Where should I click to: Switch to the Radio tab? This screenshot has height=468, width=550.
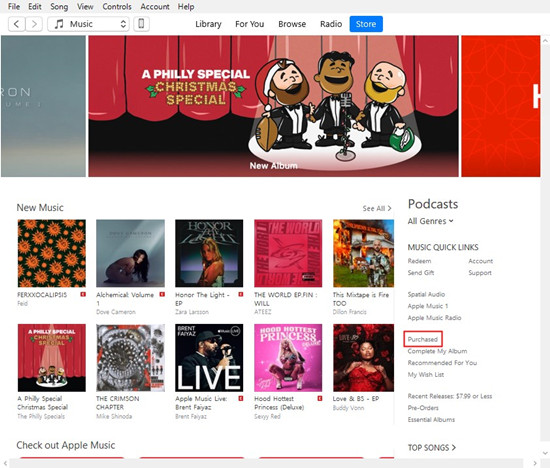(x=331, y=24)
